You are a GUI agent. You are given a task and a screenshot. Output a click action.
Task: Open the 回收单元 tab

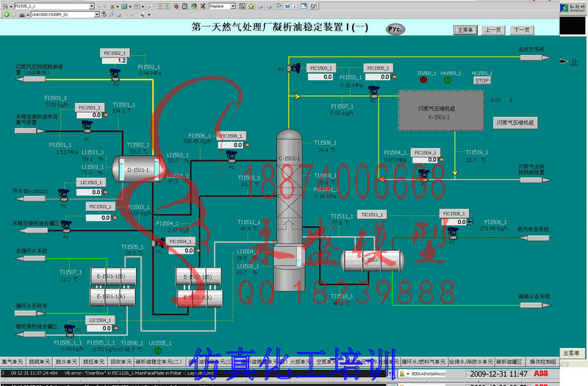[x=121, y=362]
